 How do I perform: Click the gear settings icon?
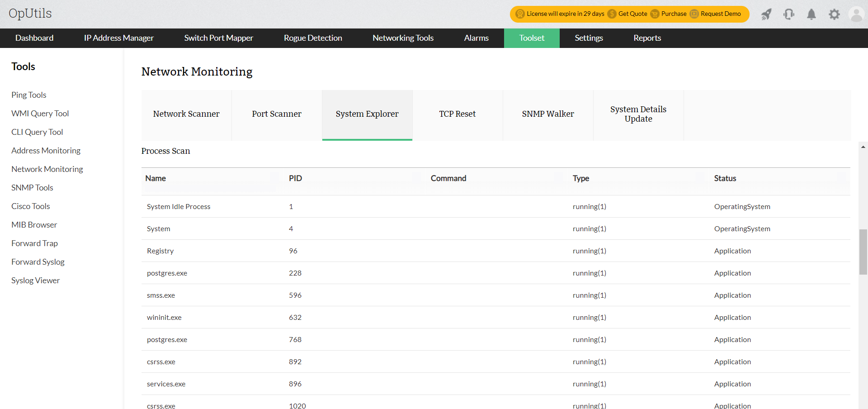(x=834, y=14)
